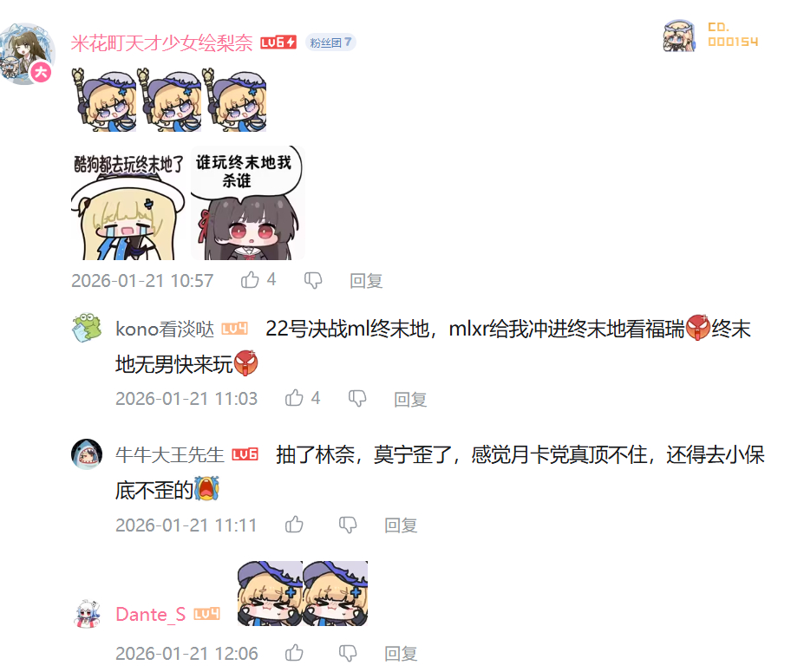Open 米花町天才少女绘梨奈's profile avatar
The height and width of the screenshot is (672, 791).
[x=27, y=54]
